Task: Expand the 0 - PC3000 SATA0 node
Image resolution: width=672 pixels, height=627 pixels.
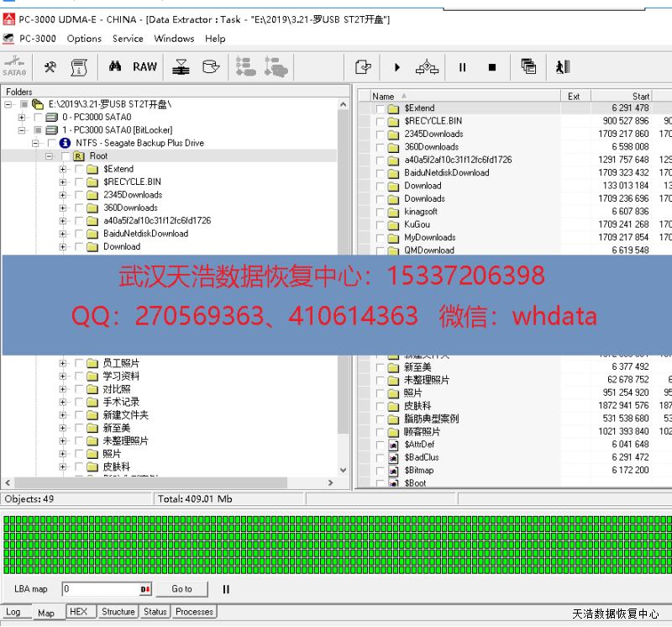Action: pyautogui.click(x=23, y=118)
